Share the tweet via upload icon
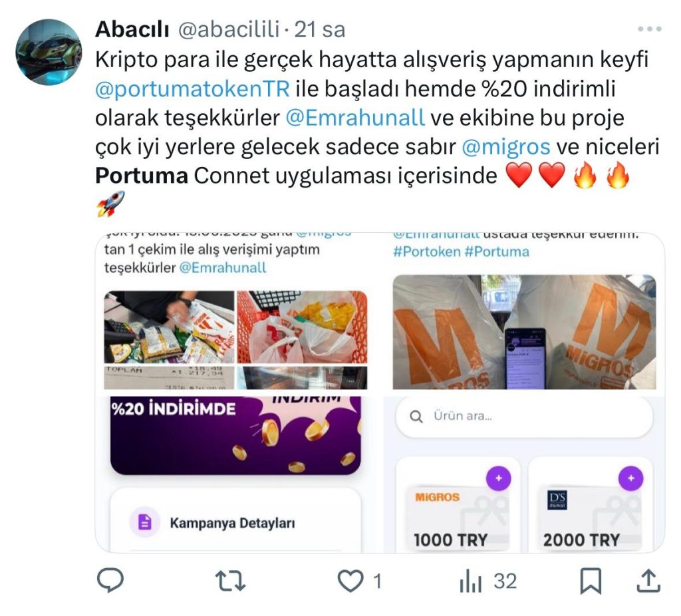 tap(648, 581)
